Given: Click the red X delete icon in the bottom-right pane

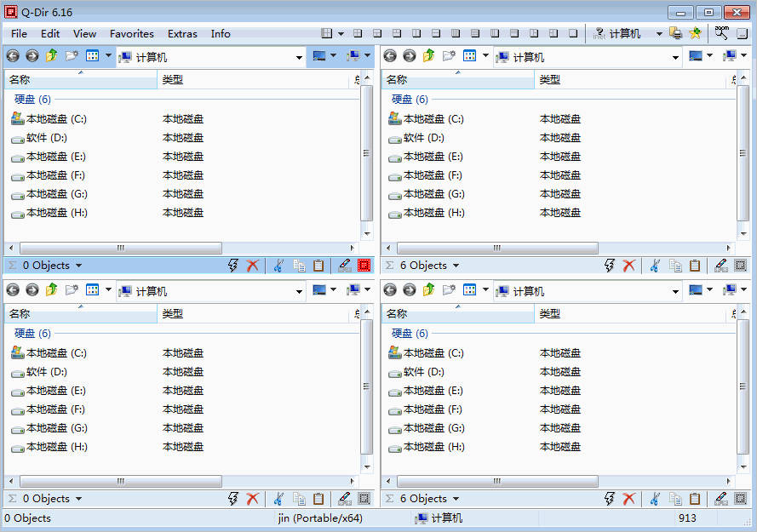Looking at the screenshot, I should [629, 499].
